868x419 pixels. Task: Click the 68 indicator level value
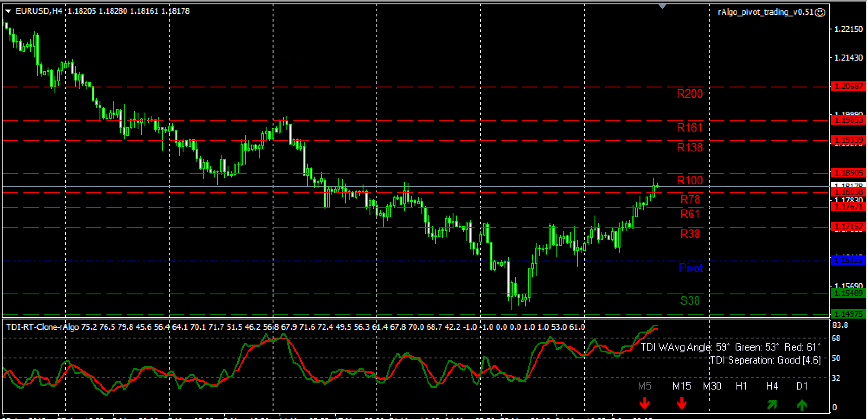pos(836,338)
